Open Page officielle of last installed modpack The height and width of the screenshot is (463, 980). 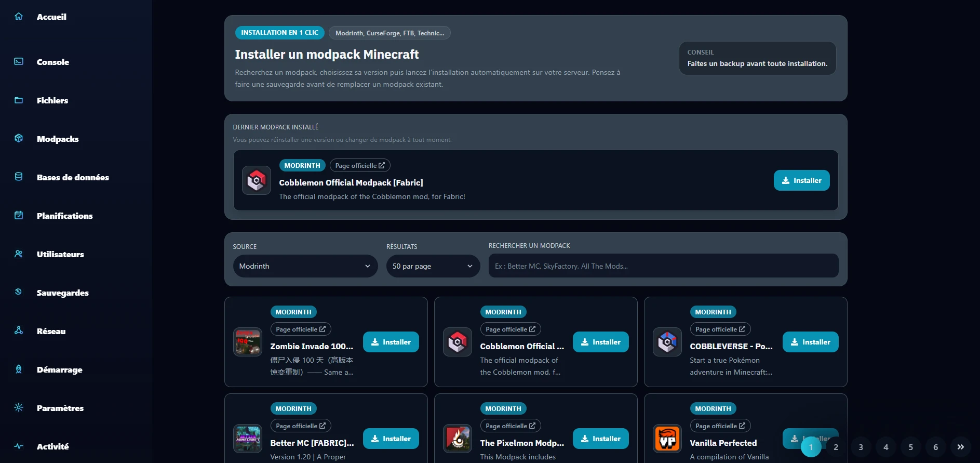(360, 165)
